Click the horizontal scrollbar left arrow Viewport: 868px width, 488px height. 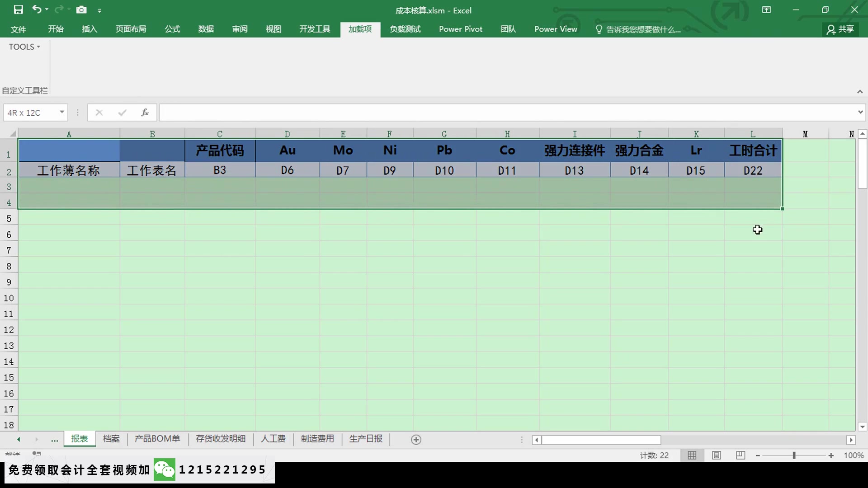[x=537, y=440]
